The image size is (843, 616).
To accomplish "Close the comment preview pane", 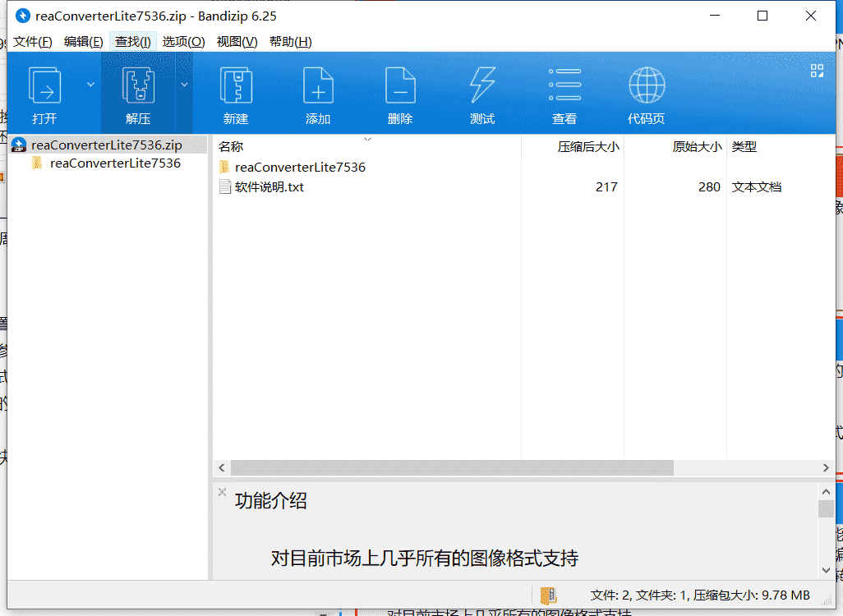I will point(222,492).
